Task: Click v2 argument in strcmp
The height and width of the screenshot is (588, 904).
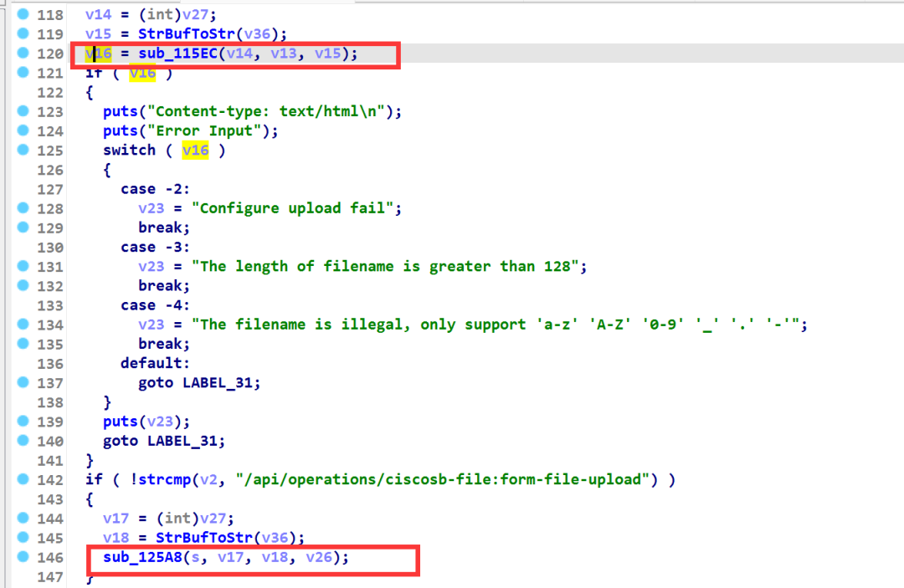Action: (x=208, y=479)
